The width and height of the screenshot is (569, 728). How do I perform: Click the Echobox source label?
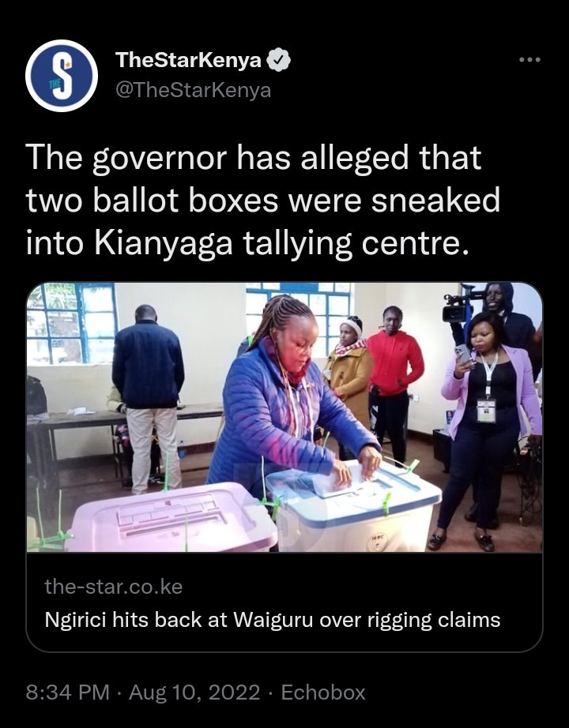coord(323,692)
